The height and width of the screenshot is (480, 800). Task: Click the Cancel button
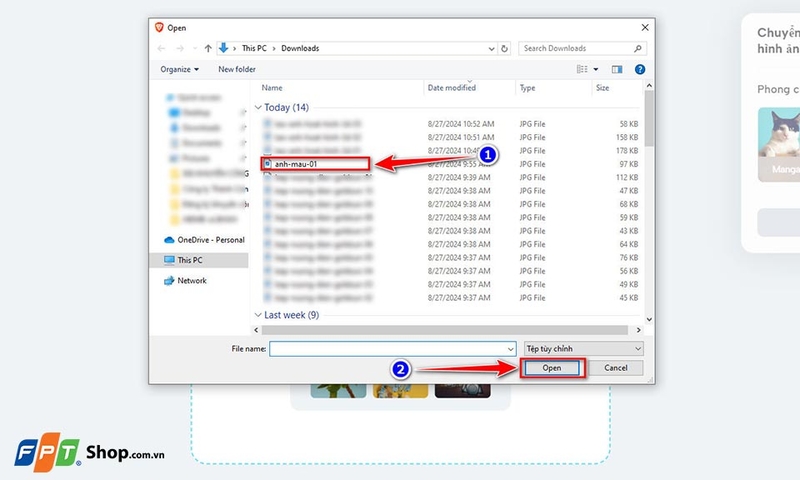tap(616, 368)
